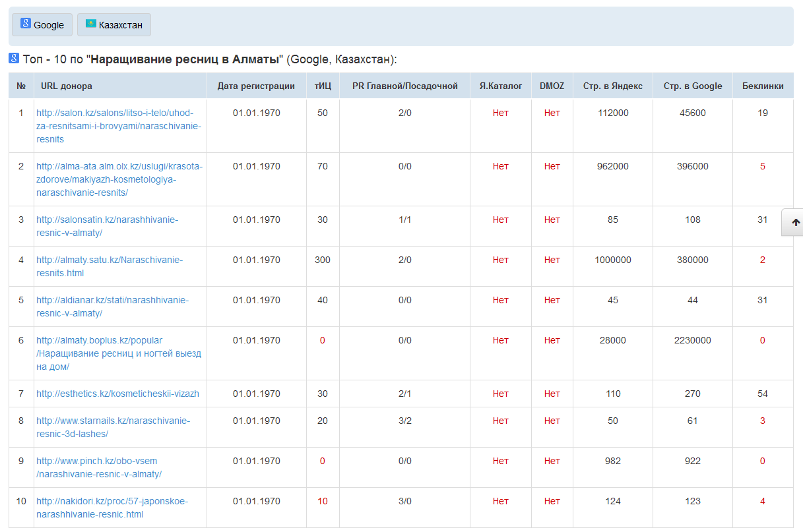Click the Google icon beside the Топ - 10 heading
Image resolution: width=803 pixels, height=532 pixels.
coord(14,59)
